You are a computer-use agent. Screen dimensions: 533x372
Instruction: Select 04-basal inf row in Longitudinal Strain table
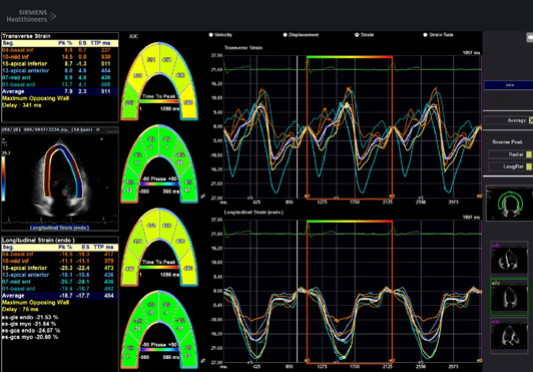(x=60, y=254)
